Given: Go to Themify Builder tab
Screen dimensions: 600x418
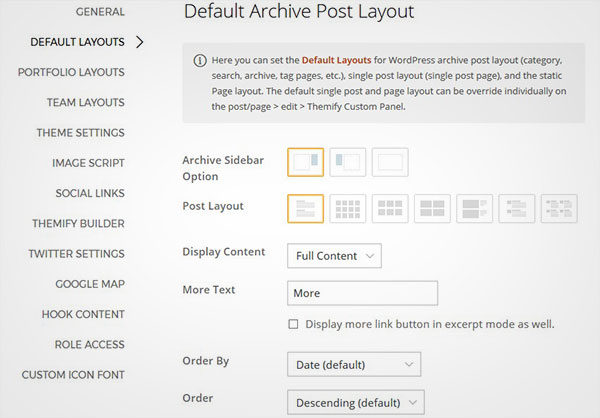Looking at the screenshot, I should [78, 223].
